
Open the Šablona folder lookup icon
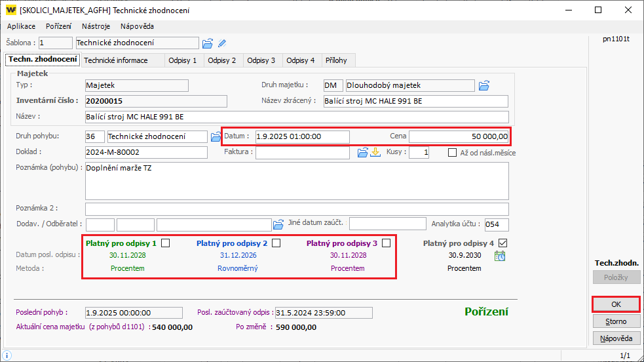(x=208, y=43)
